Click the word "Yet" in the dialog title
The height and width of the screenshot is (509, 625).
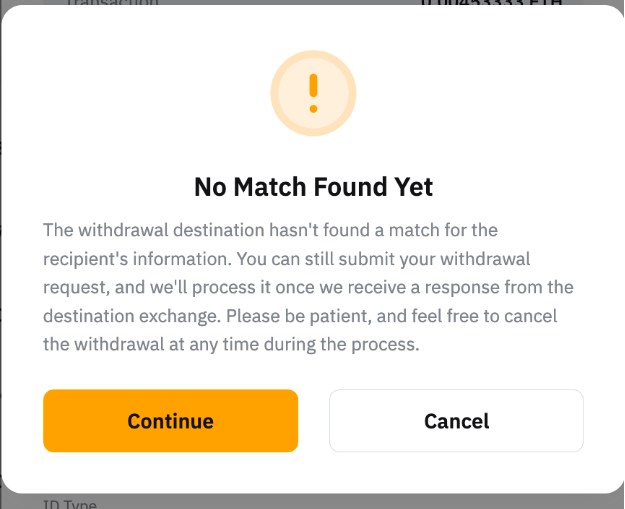pyautogui.click(x=412, y=187)
